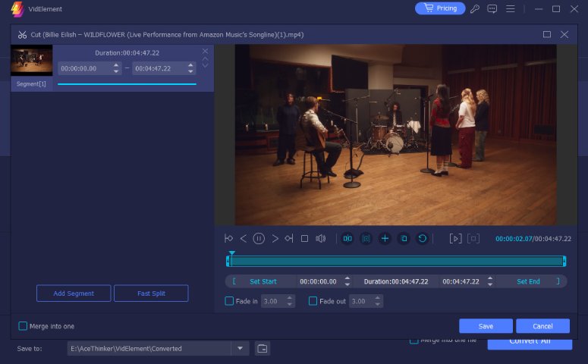Jump to segment start marker icon

point(228,238)
